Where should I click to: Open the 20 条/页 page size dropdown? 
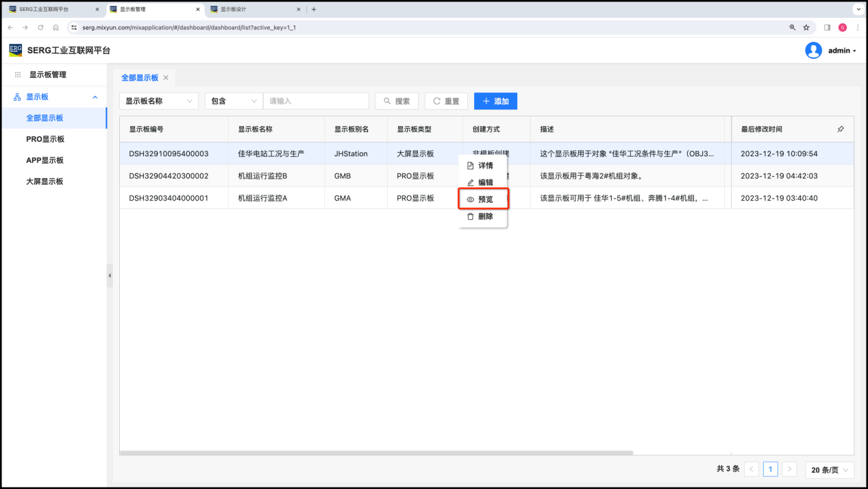click(x=829, y=470)
